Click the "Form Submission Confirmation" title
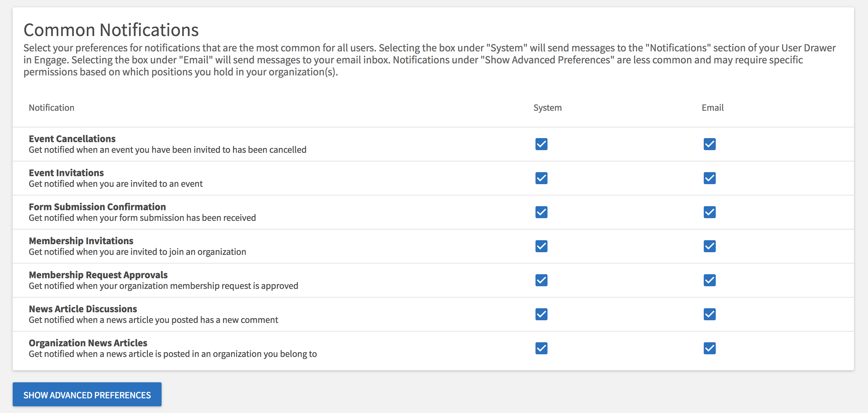The height and width of the screenshot is (413, 868). point(97,207)
